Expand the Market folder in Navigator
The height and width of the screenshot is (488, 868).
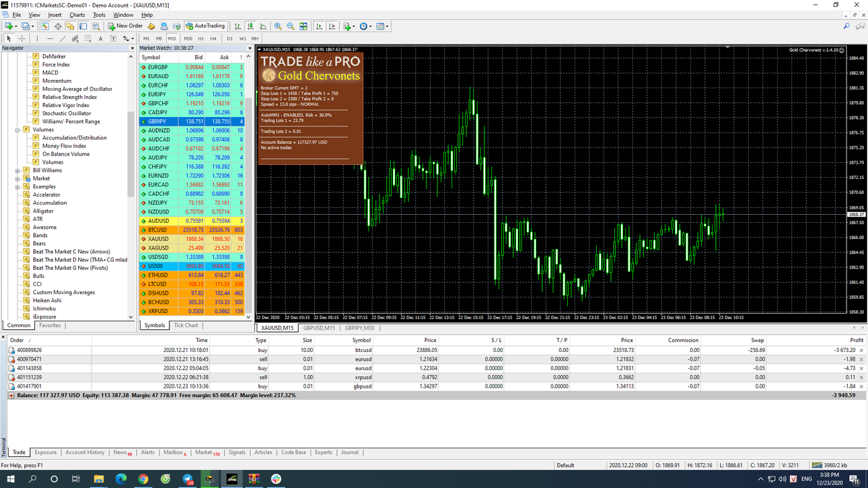click(17, 179)
